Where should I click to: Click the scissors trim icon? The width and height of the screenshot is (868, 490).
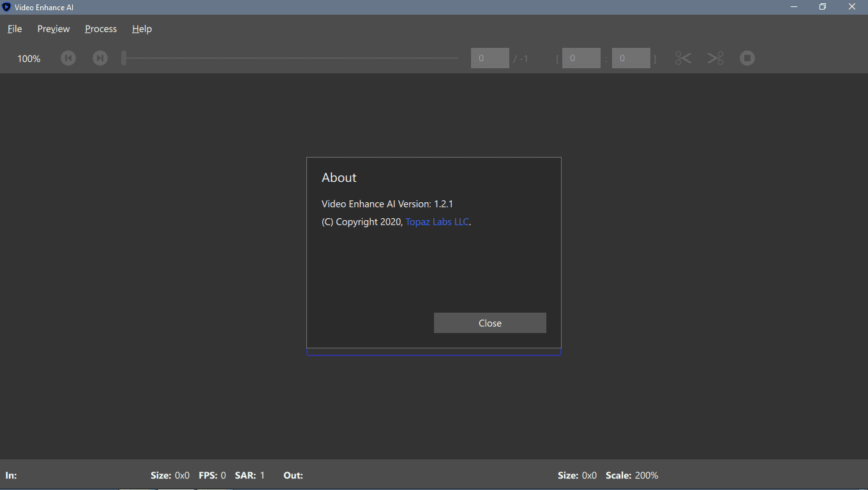(x=684, y=58)
